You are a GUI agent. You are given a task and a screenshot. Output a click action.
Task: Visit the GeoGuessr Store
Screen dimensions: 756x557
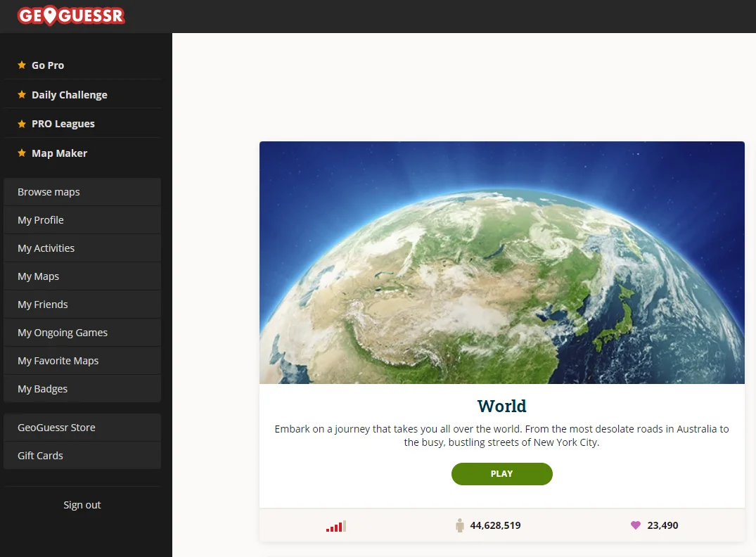coord(56,428)
